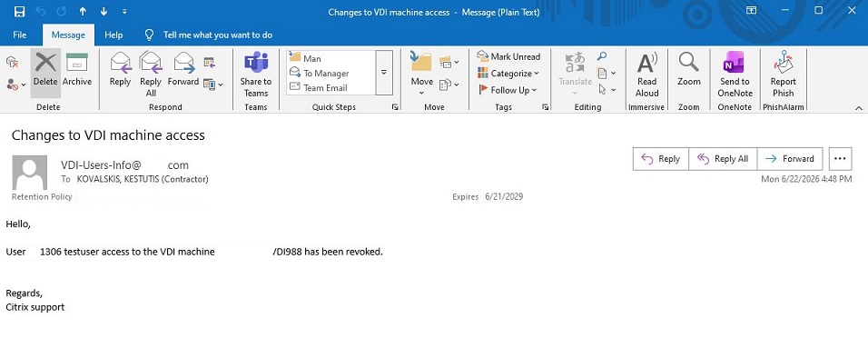Select the To Manager quick step
This screenshot has height=338, width=868.
point(331,73)
